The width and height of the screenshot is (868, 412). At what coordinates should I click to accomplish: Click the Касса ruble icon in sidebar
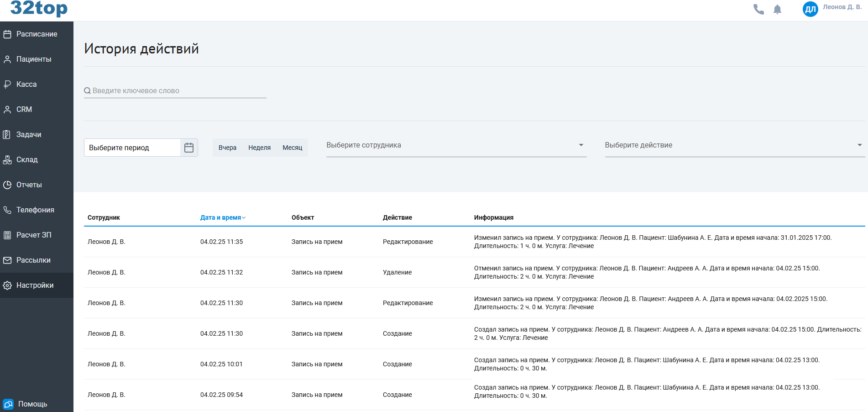7,85
